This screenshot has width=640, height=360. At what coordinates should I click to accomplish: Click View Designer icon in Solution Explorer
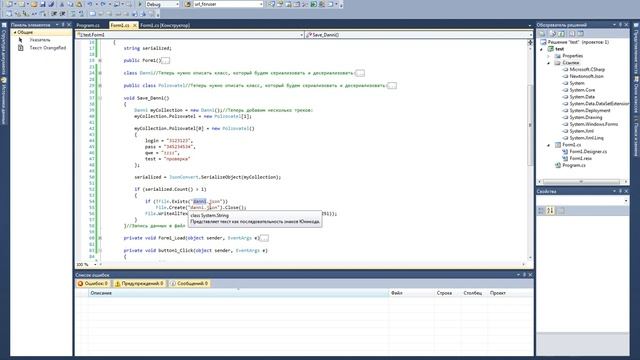[581, 33]
